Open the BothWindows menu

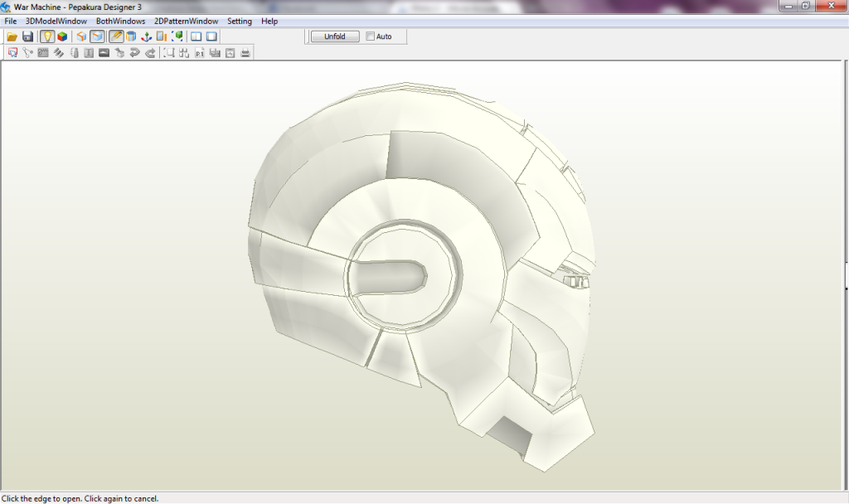[x=121, y=21]
